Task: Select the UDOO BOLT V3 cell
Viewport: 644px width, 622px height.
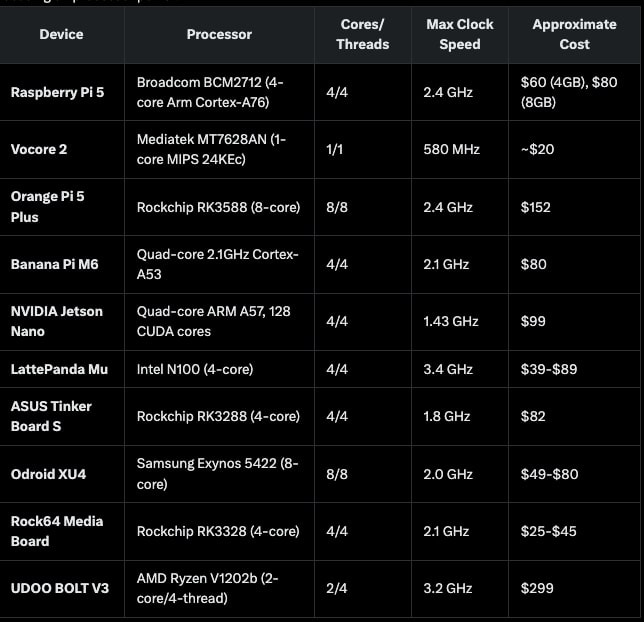Action: [60, 588]
